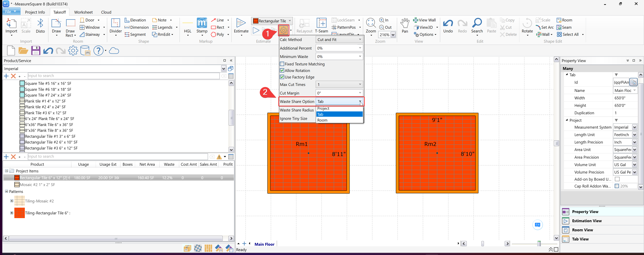Uncheck Allow Rotation option

[x=282, y=70]
